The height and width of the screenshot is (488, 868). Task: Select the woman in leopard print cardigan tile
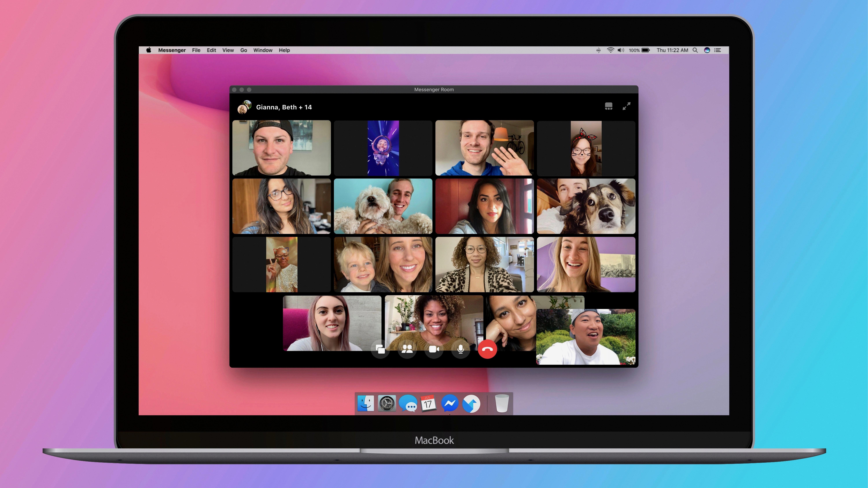point(485,264)
